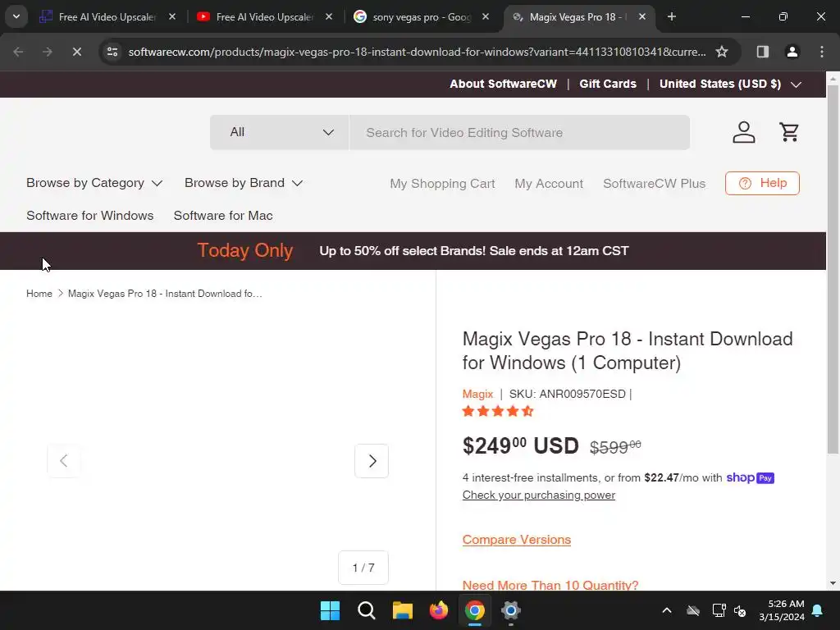Screen dimensions: 840x630
Task: Open Gift Cards link
Action: point(608,84)
